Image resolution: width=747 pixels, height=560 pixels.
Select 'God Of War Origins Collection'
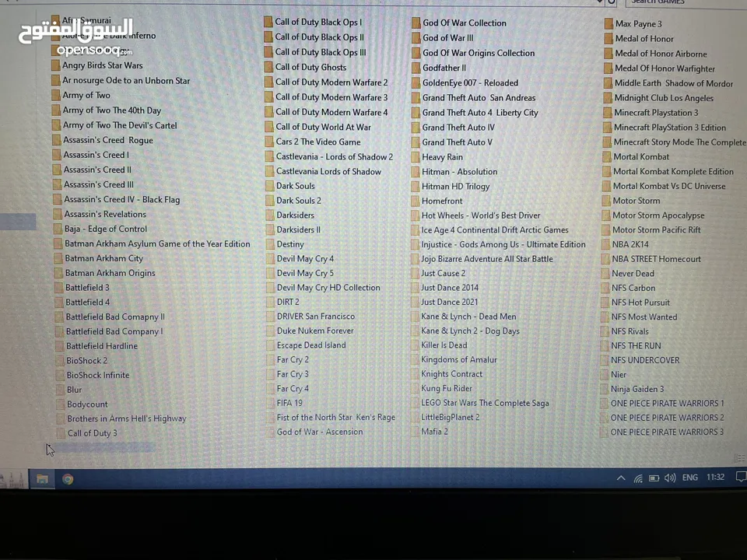(x=479, y=53)
